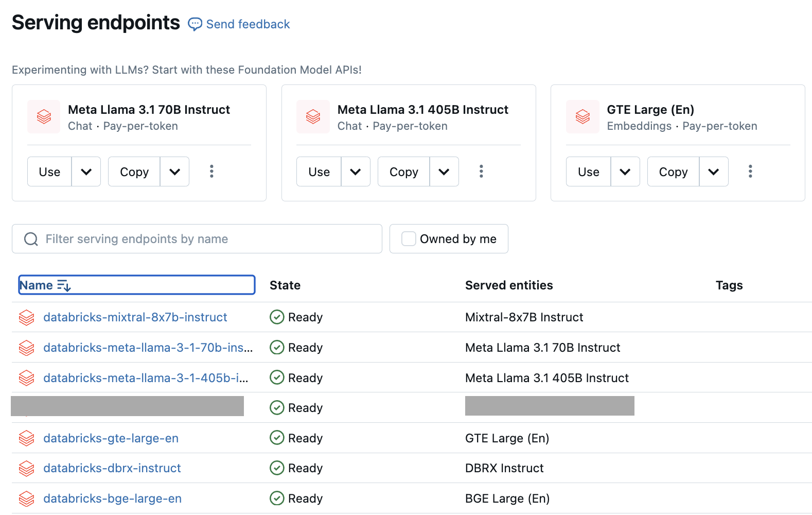Click the Ready checkmark icon in the DBRX Instruct row
812x515 pixels.
click(277, 468)
